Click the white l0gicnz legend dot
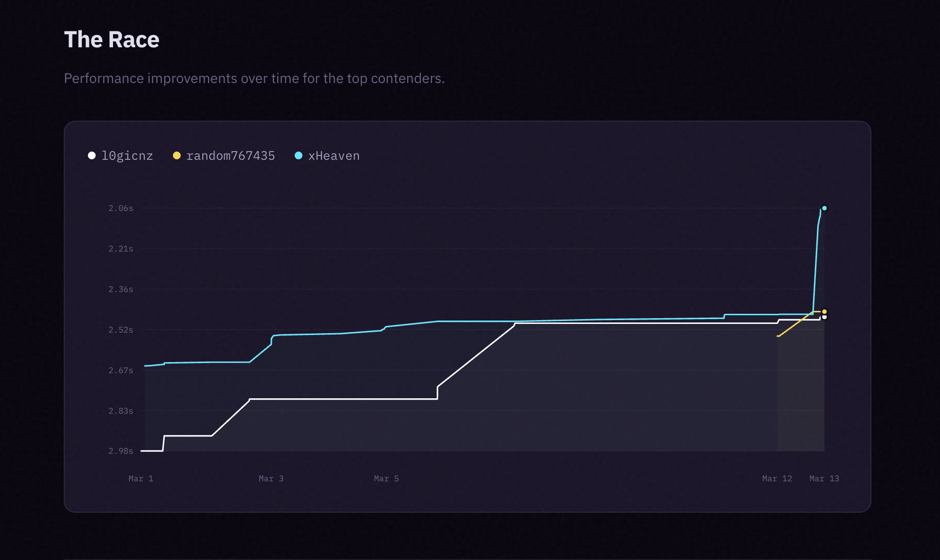This screenshot has width=940, height=560. [92, 155]
